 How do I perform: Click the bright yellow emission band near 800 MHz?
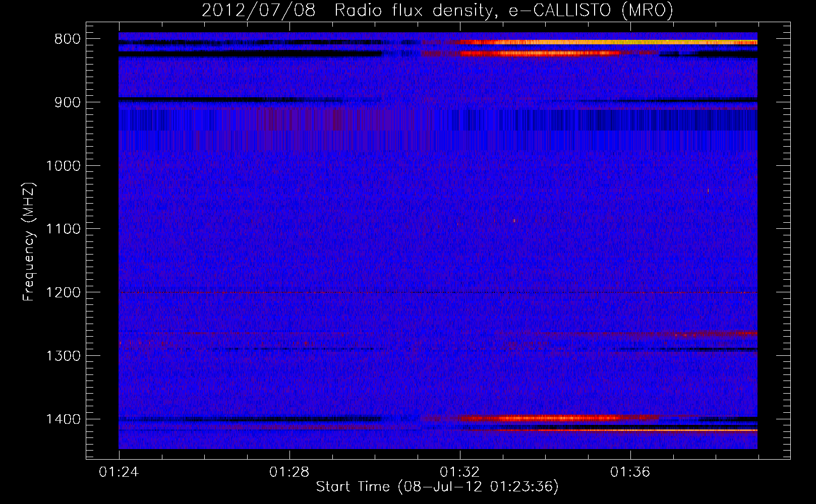(x=608, y=42)
